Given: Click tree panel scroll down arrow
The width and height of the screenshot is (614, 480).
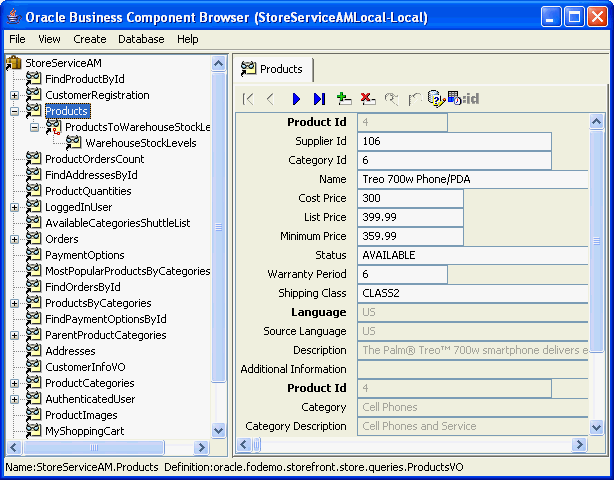Looking at the screenshot, I should pyautogui.click(x=219, y=431).
